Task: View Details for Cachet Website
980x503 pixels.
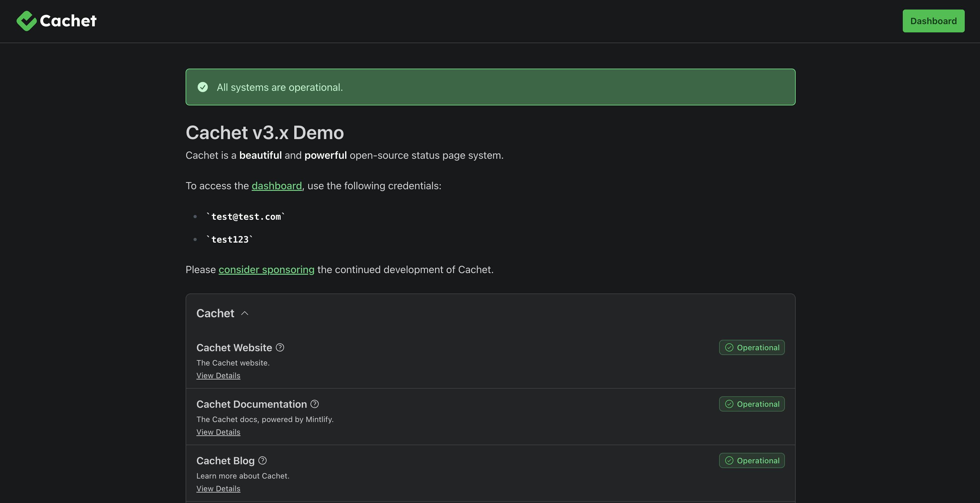Action: click(x=218, y=376)
